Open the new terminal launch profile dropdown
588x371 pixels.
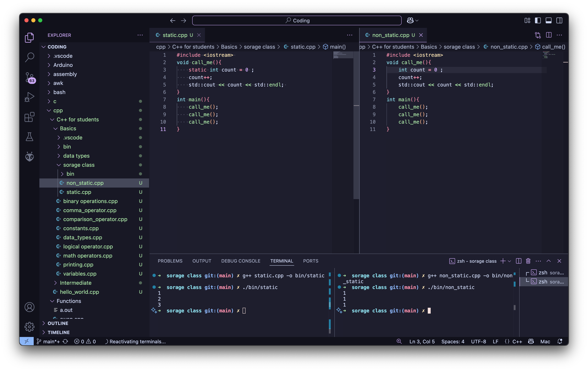[510, 261]
